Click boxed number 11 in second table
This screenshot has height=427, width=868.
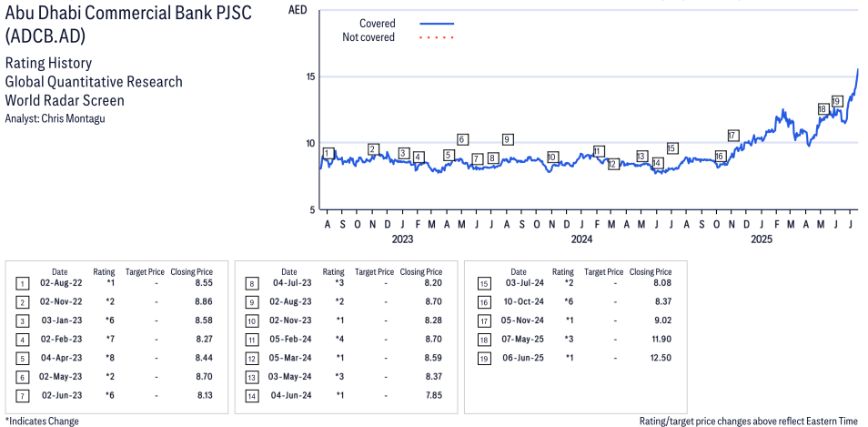click(x=251, y=341)
